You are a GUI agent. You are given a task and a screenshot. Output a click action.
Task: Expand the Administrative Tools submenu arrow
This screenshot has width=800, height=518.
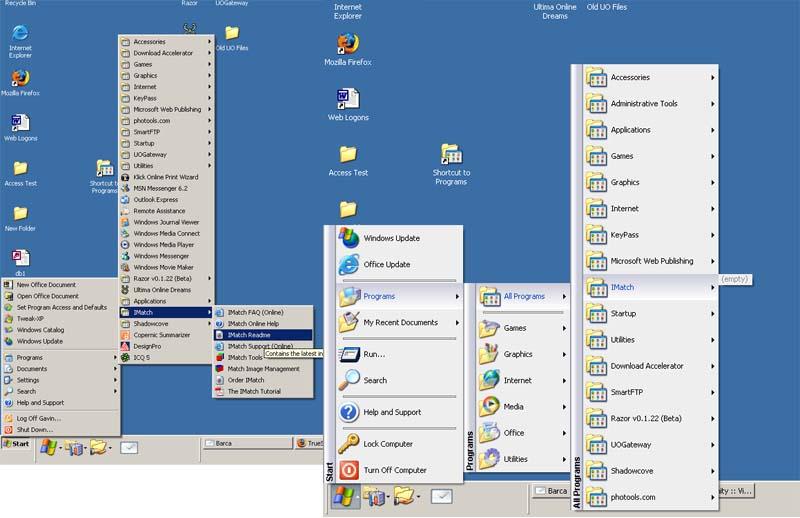tap(712, 104)
